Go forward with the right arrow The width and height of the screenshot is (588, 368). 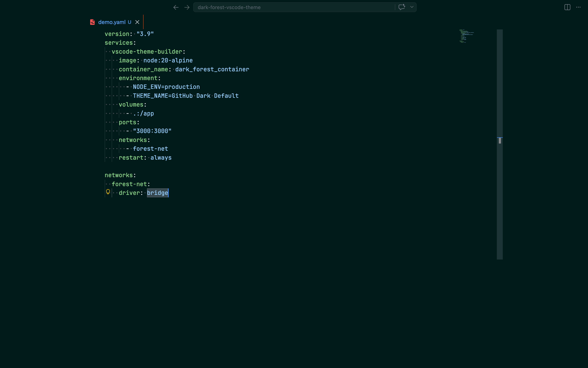tap(187, 7)
